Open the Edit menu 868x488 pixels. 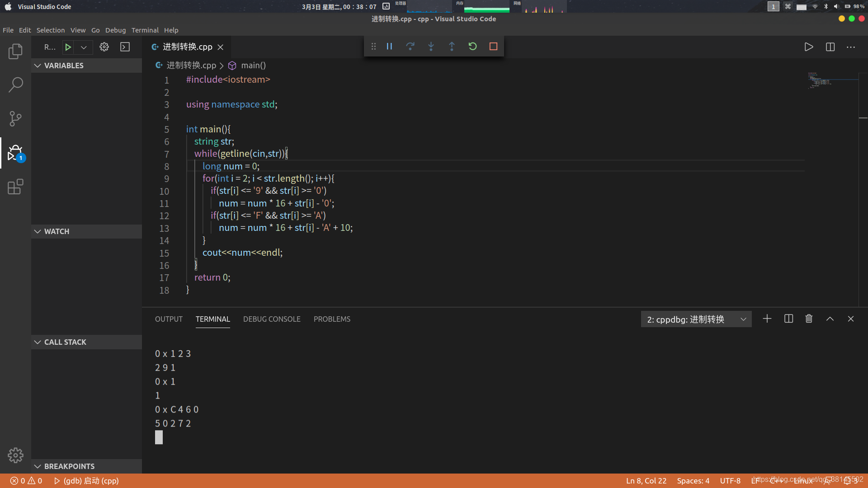point(25,30)
